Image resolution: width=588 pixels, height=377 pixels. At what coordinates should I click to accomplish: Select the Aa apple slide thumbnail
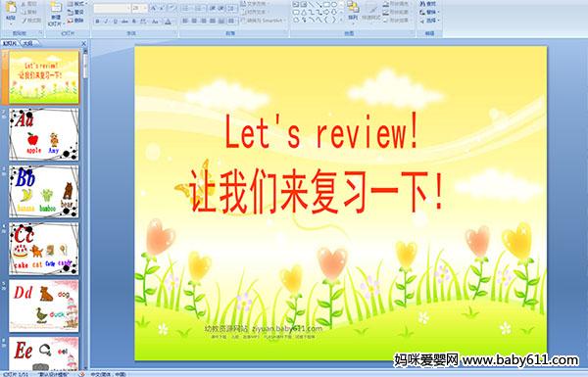[44, 134]
